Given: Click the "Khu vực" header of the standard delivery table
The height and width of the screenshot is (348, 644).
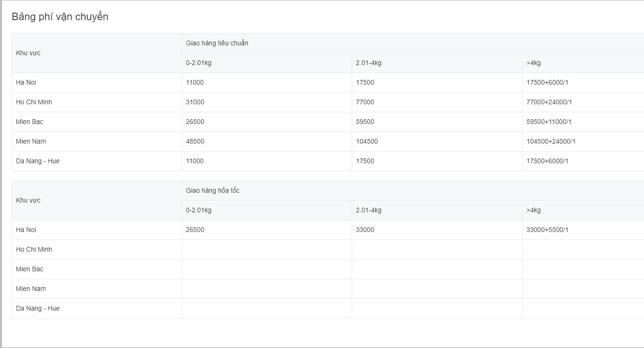Looking at the screenshot, I should [x=28, y=53].
